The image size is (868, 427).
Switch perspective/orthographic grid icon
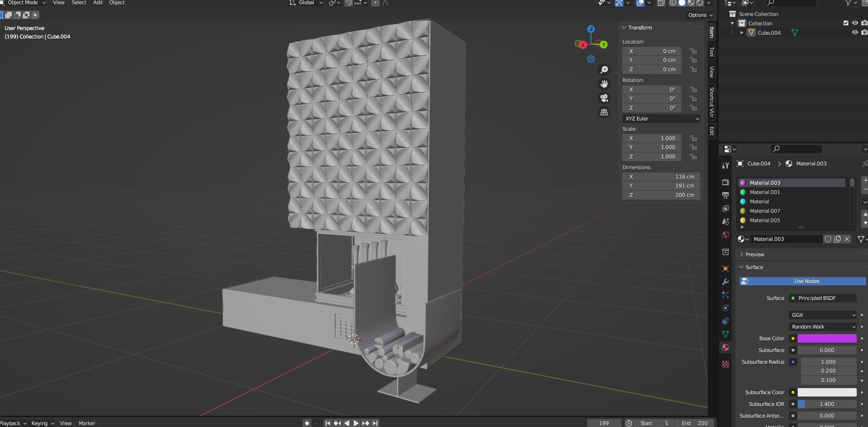[x=604, y=112]
